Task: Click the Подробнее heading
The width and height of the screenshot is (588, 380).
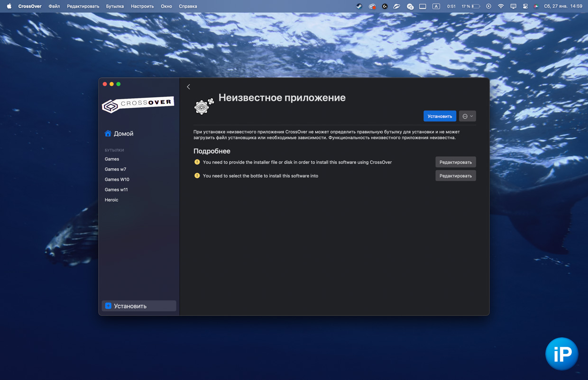Action: pyautogui.click(x=212, y=151)
